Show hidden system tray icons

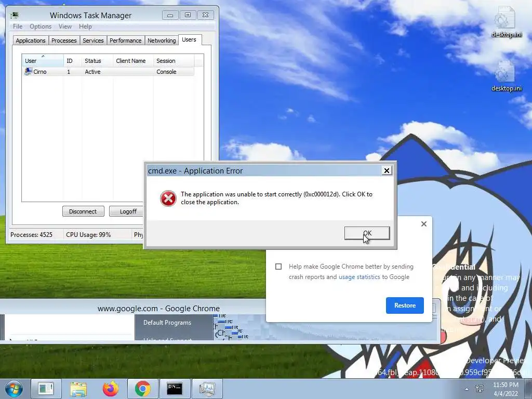tap(467, 389)
